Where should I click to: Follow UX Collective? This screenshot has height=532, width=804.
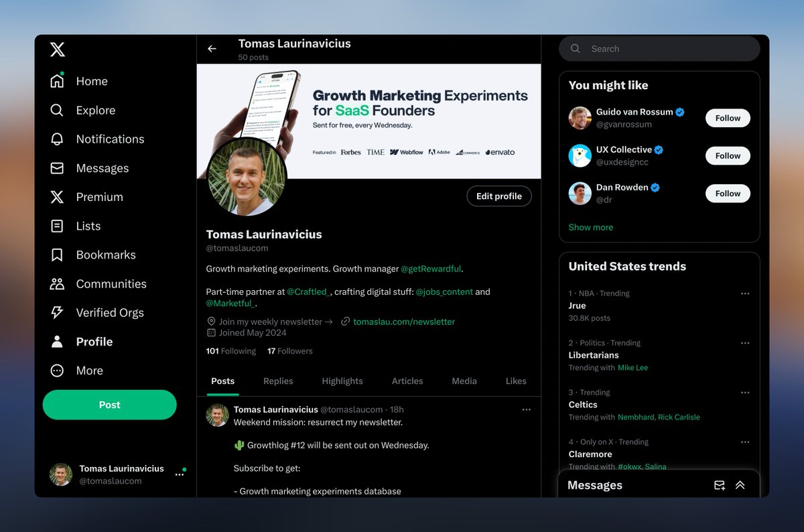728,155
